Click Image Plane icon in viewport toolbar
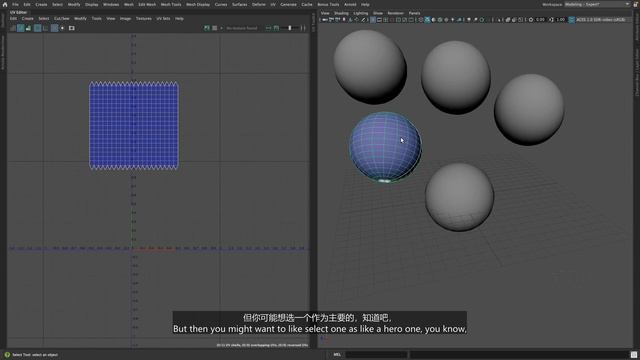Viewport: 640px width, 360px height. pos(350,20)
